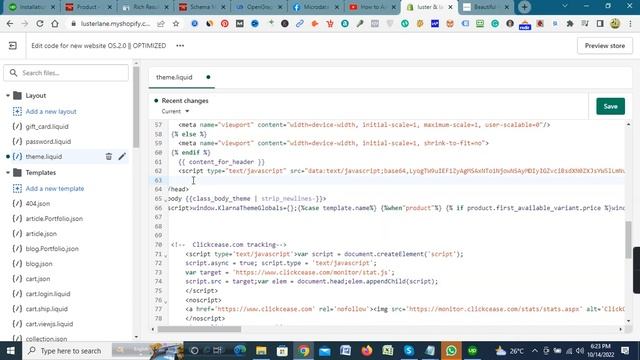Open the Current version dropdown
This screenshot has width=640, height=360.
tap(176, 111)
